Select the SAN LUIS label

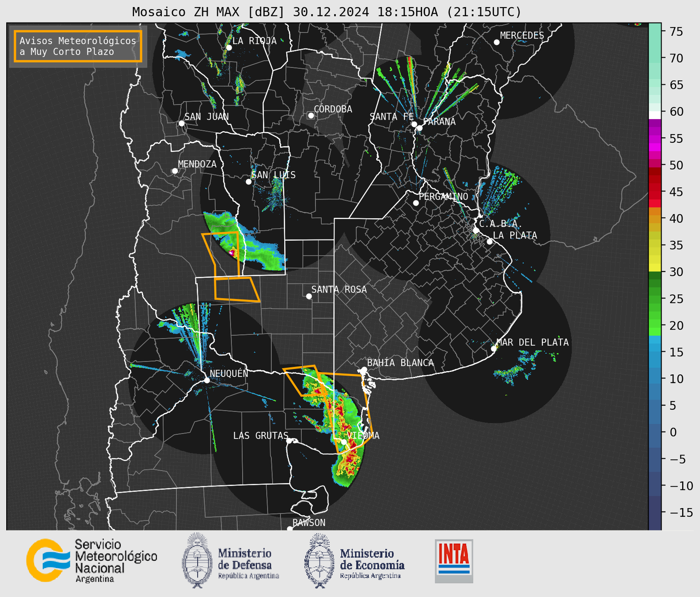click(x=273, y=175)
